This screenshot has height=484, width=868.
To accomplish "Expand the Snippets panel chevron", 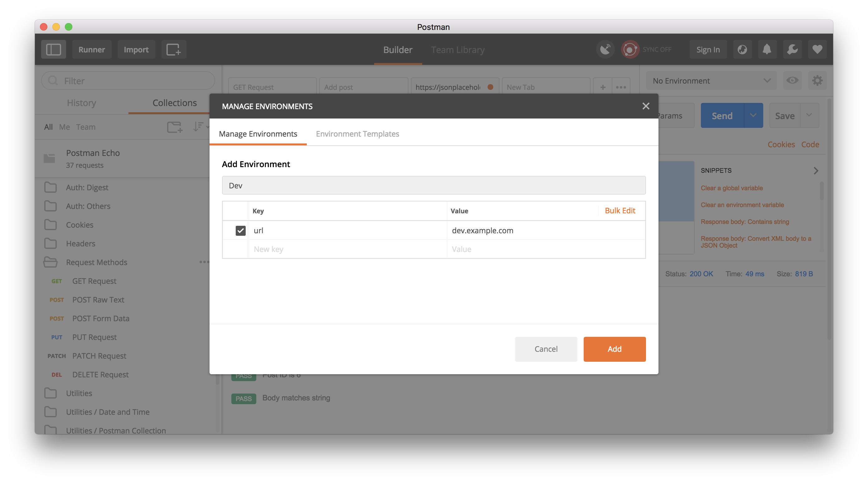I will click(816, 171).
